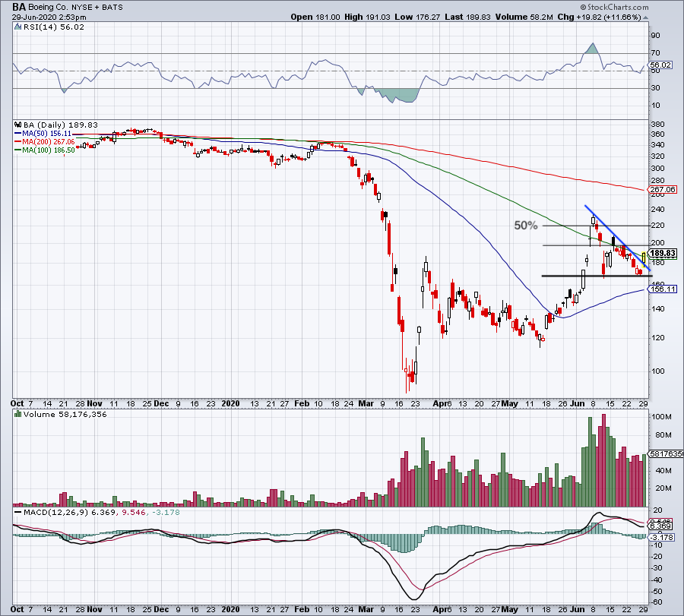The image size is (684, 616).
Task: Click the RSI indicator icon beside RSI(14)
Action: tap(17, 27)
